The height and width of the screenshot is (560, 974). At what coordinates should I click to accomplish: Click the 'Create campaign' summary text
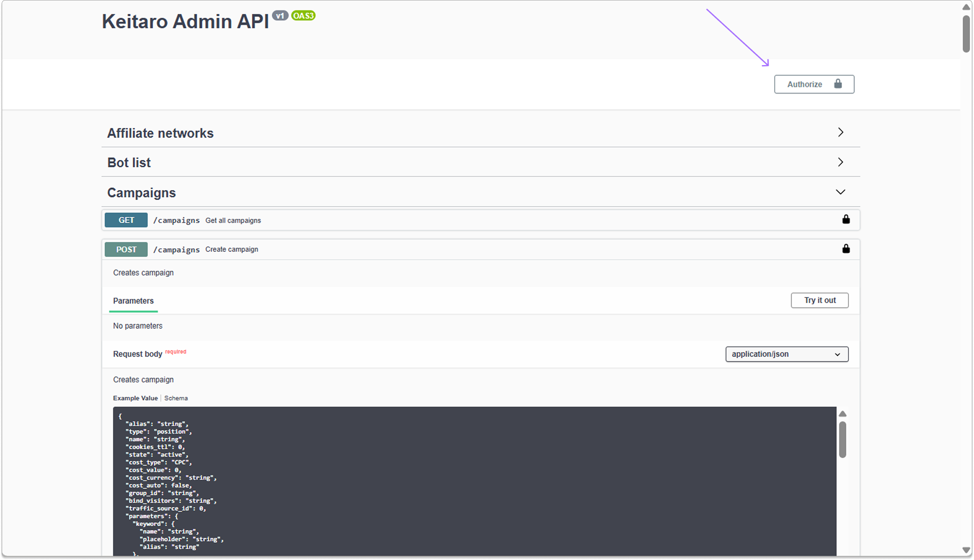click(x=232, y=249)
